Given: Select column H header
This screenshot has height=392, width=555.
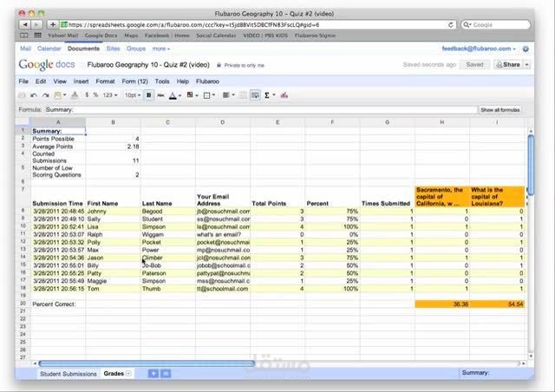Looking at the screenshot, I should pyautogui.click(x=442, y=122).
